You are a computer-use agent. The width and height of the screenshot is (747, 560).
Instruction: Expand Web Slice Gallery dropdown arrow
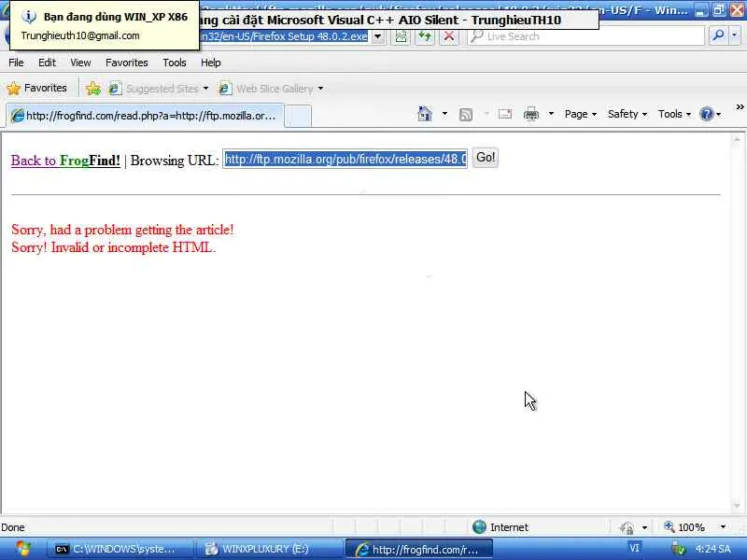[x=320, y=88]
